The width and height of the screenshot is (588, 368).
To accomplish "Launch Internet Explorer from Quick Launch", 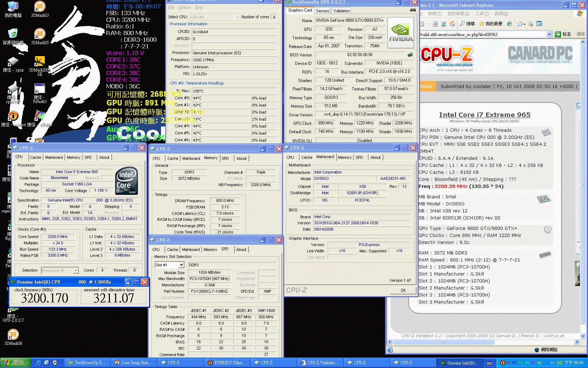I will [38, 363].
